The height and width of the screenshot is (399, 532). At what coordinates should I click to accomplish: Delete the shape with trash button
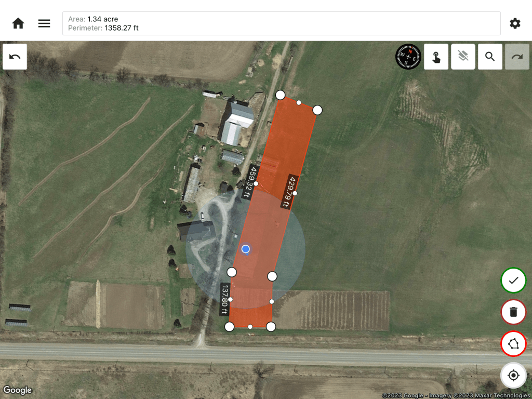coord(513,312)
